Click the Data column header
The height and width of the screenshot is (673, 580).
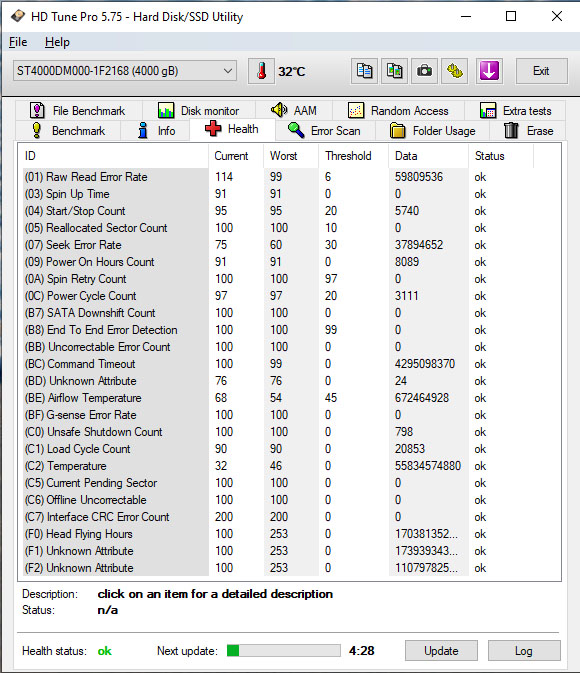(428, 156)
